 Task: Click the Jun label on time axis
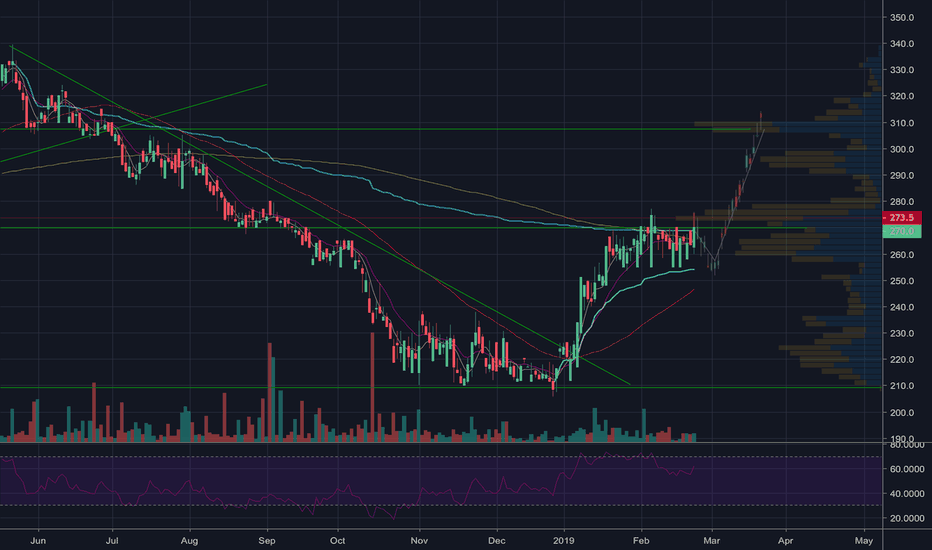point(37,540)
